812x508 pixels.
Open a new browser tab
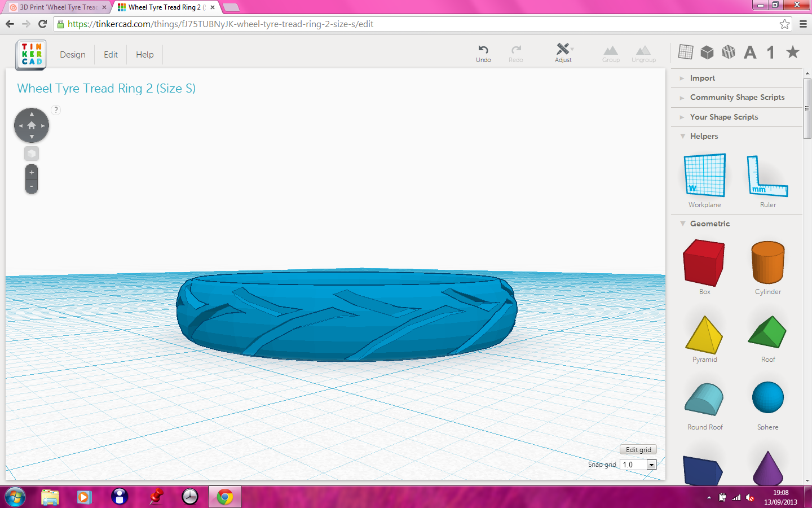click(x=231, y=7)
